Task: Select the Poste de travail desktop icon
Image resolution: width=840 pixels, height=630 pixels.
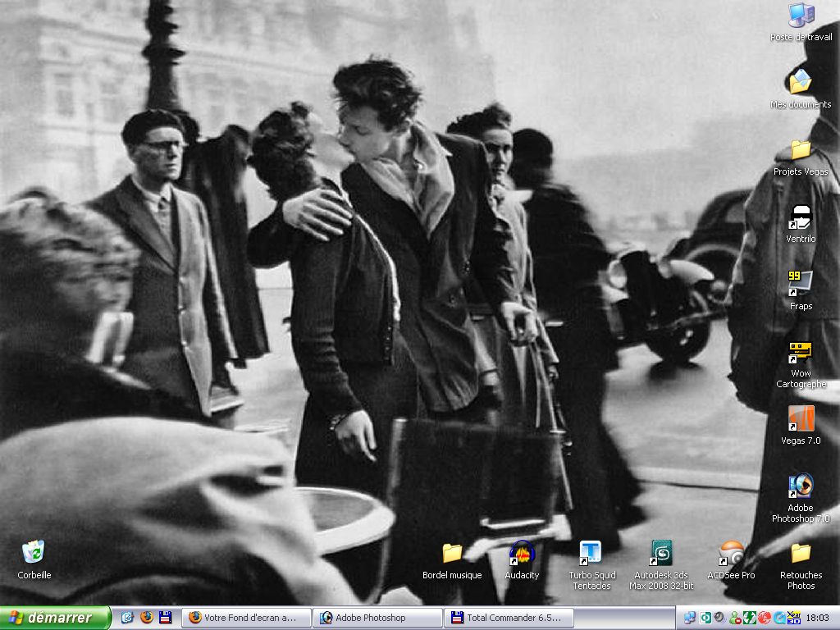Action: pyautogui.click(x=801, y=22)
